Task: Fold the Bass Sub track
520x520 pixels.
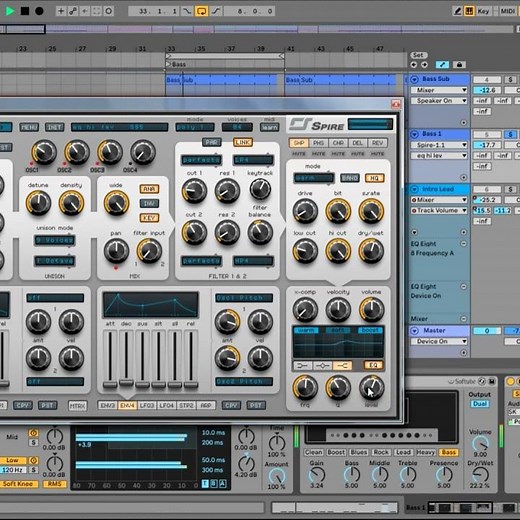Action: pyautogui.click(x=414, y=79)
